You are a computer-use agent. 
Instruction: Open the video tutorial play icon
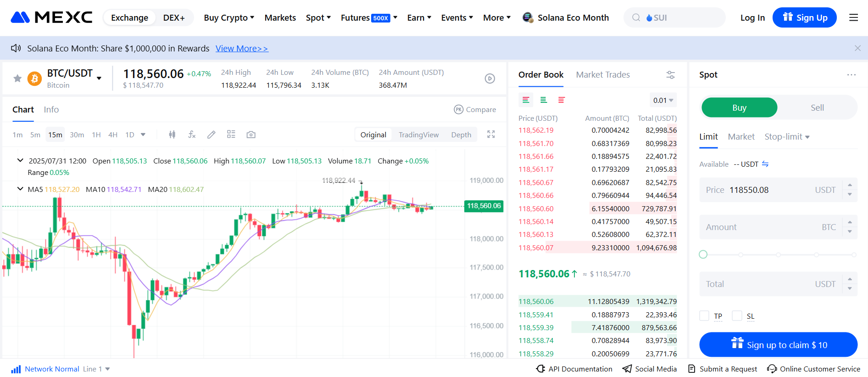490,79
